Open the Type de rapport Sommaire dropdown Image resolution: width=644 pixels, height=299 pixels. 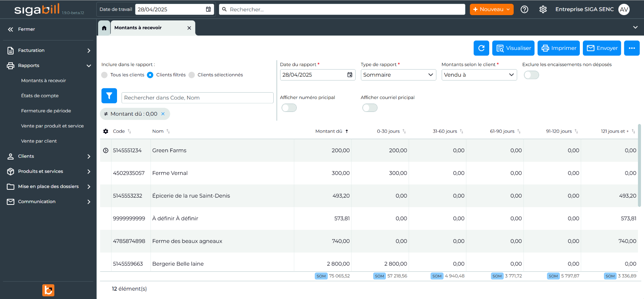coord(399,75)
